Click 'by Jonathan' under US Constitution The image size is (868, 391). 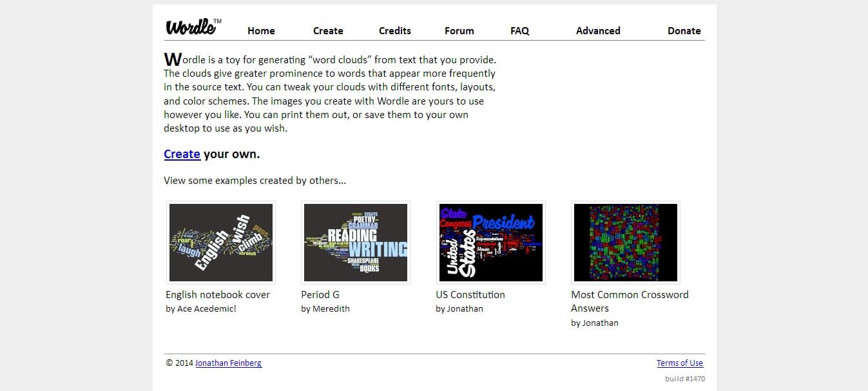click(x=459, y=309)
